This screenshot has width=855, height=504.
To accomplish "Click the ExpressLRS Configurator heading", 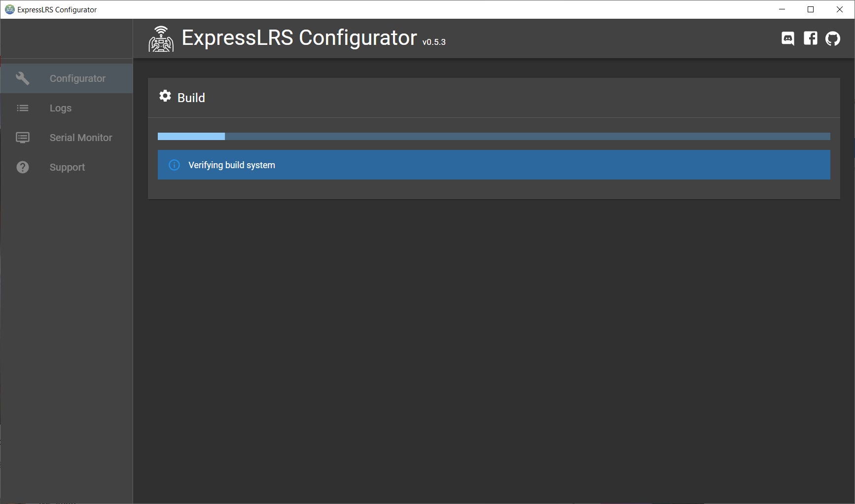I will click(299, 38).
